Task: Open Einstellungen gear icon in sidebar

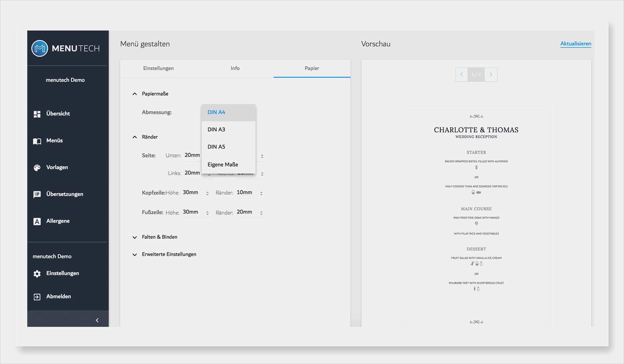Action: (x=37, y=274)
